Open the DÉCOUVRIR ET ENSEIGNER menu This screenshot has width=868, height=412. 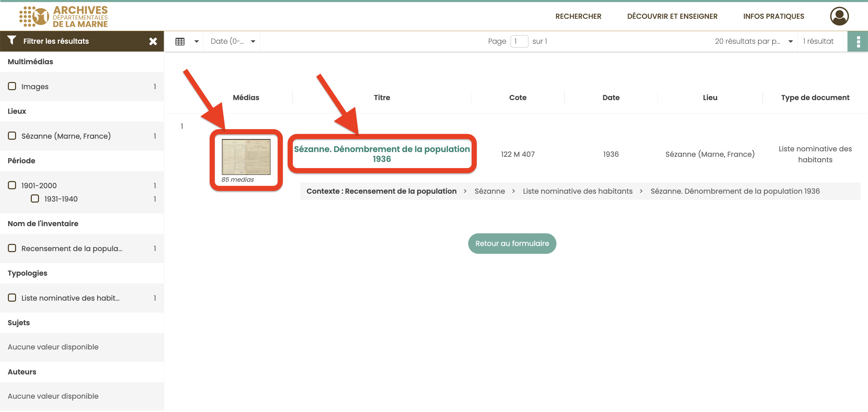[672, 16]
